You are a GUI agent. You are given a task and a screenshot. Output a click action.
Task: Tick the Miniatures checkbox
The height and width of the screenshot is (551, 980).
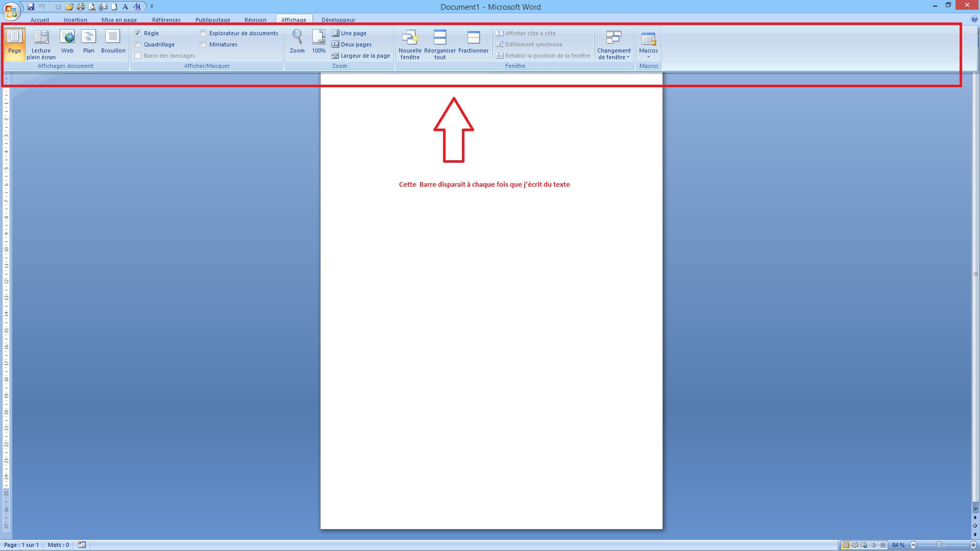pos(203,44)
